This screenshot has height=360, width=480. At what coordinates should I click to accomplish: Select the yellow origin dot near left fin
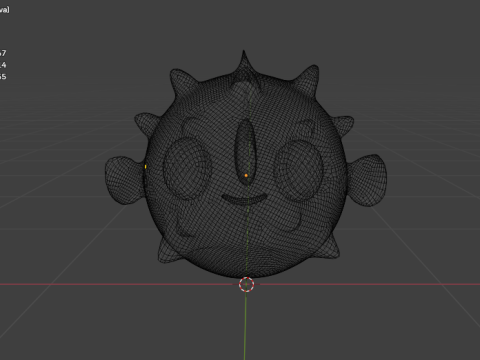(x=146, y=166)
